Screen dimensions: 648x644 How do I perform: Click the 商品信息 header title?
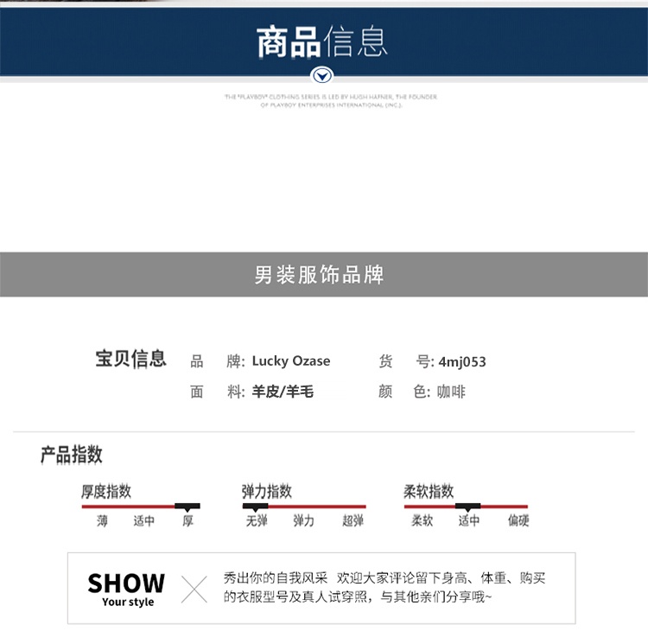pos(322,41)
